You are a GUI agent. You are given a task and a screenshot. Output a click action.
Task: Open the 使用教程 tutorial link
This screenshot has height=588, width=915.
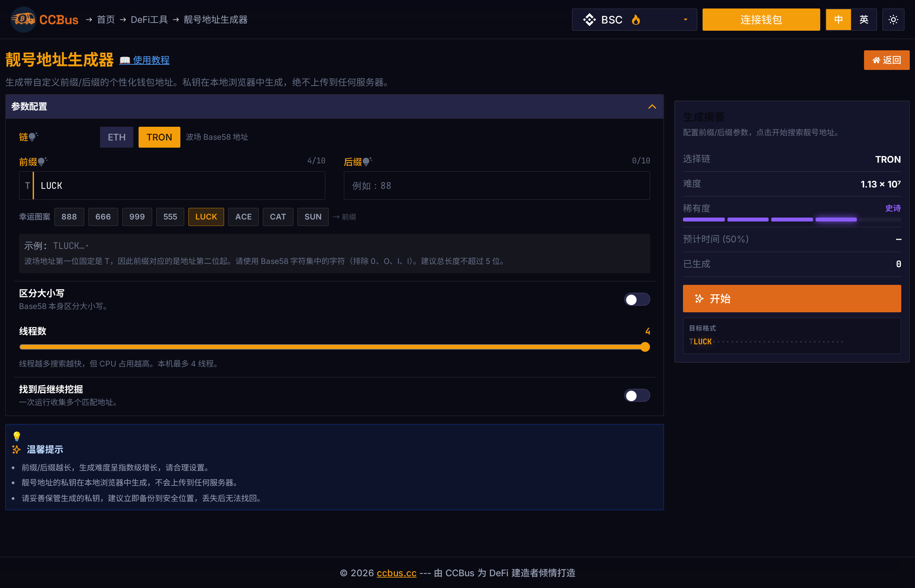151,60
